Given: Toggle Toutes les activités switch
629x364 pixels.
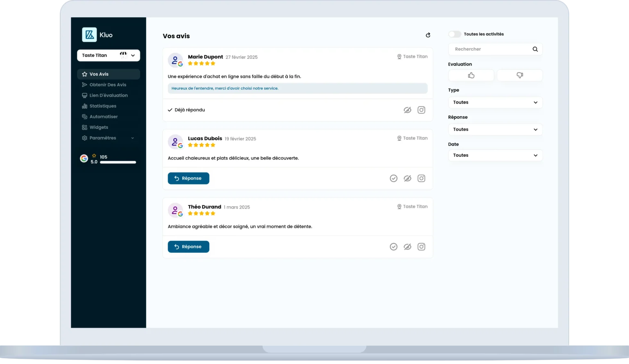Looking at the screenshot, I should (455, 34).
